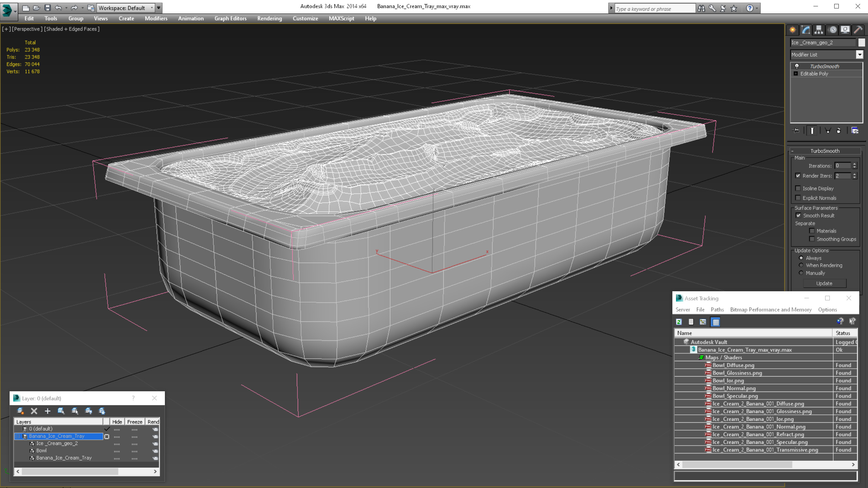Collapse the TurboSmooth rollout
868x488 pixels.
tap(825, 151)
